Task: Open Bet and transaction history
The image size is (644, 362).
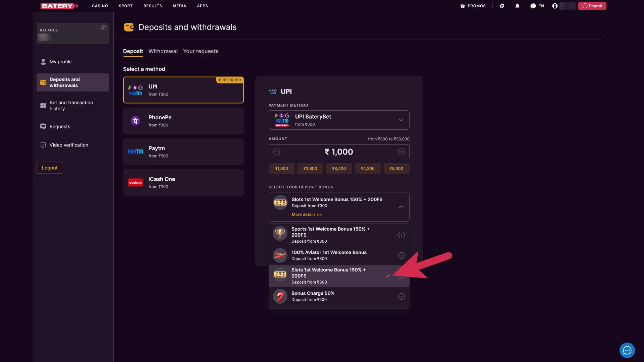Action: coord(73,106)
